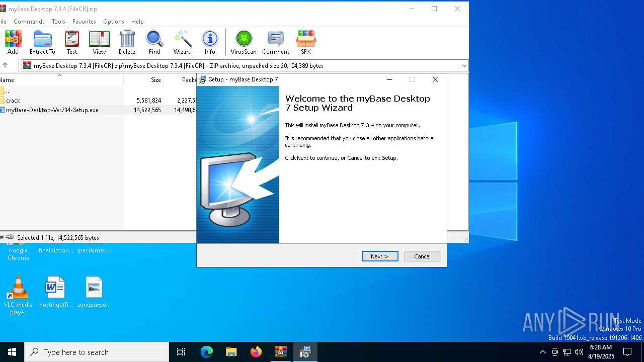644x362 pixels.
Task: Open the notification center
Action: tap(628, 352)
